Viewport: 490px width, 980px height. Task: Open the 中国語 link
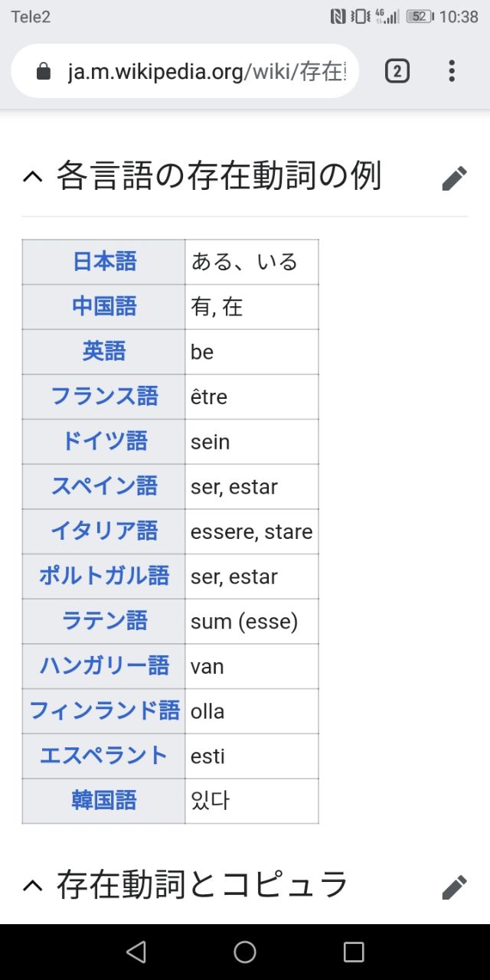coord(104,306)
